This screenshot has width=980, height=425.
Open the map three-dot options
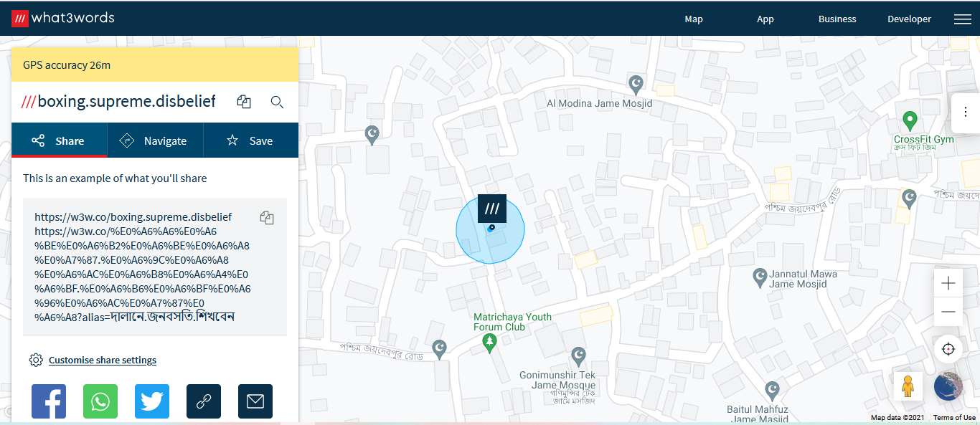[966, 112]
